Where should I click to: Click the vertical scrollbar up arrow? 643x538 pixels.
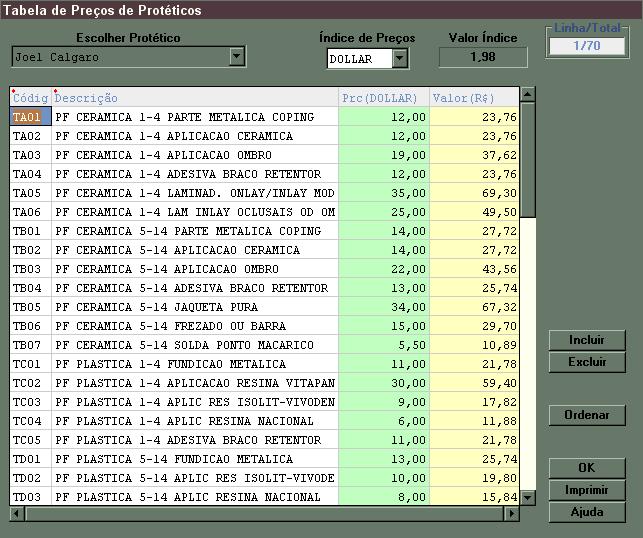[527, 94]
